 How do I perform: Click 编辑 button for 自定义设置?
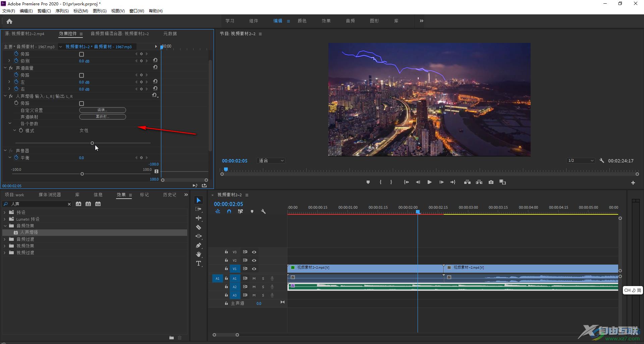pyautogui.click(x=103, y=110)
